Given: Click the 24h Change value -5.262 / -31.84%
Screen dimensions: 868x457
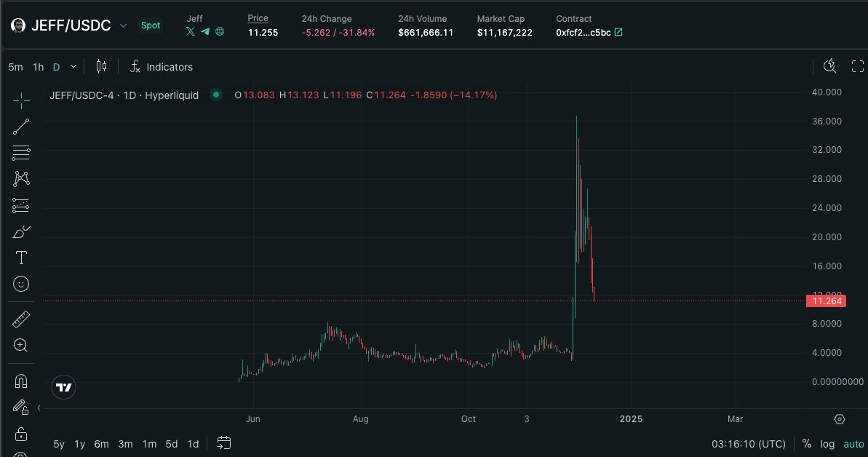Looking at the screenshot, I should [x=338, y=32].
